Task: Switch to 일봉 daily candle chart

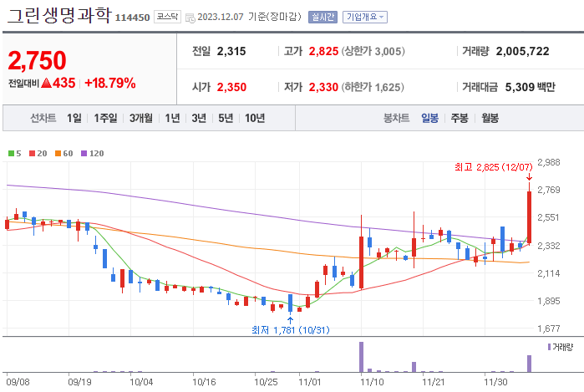Action: click(x=429, y=118)
